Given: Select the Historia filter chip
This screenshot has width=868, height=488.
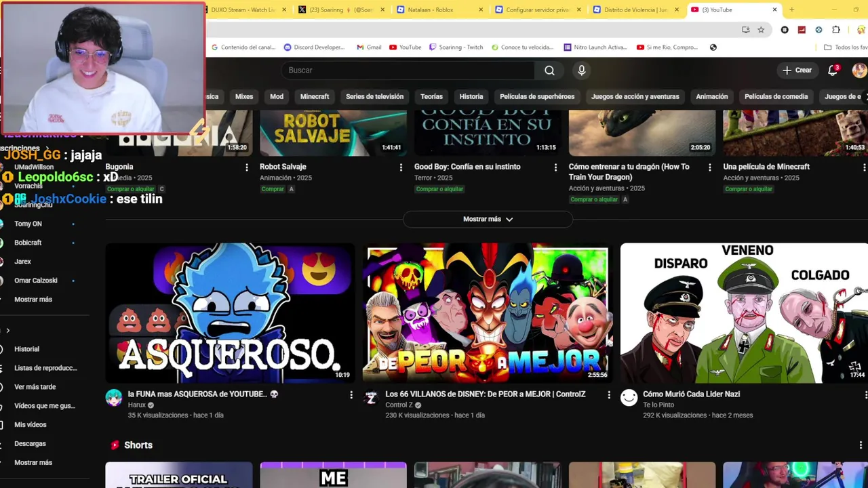Looking at the screenshot, I should 471,96.
